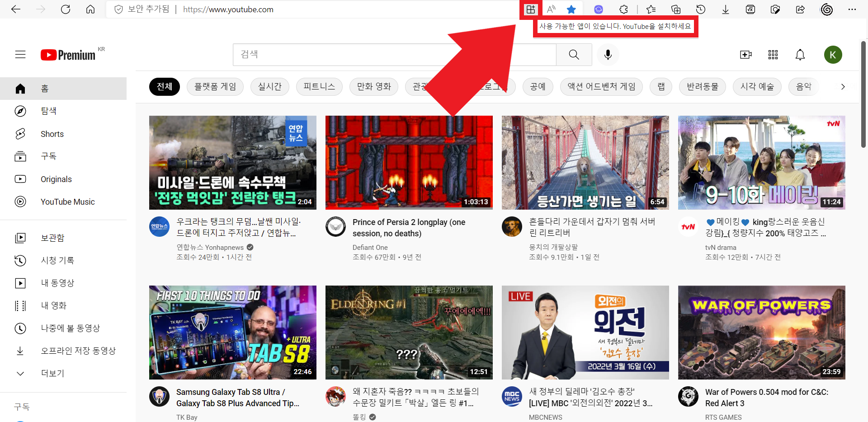Open Shorts in the sidebar
This screenshot has width=868, height=422.
[63, 134]
